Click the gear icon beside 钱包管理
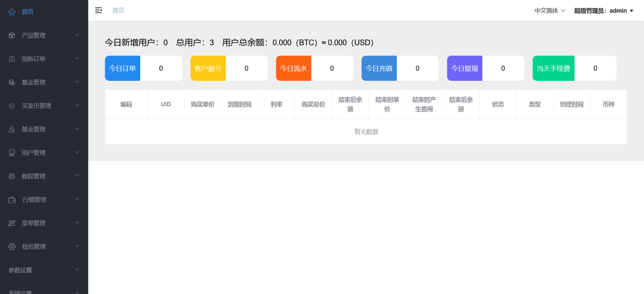Image resolution: width=644 pixels, height=294 pixels. (x=12, y=247)
